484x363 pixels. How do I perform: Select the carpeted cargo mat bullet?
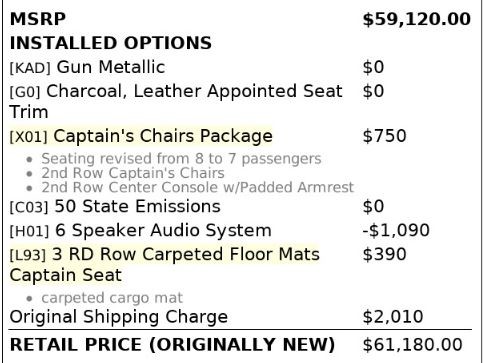(x=112, y=298)
